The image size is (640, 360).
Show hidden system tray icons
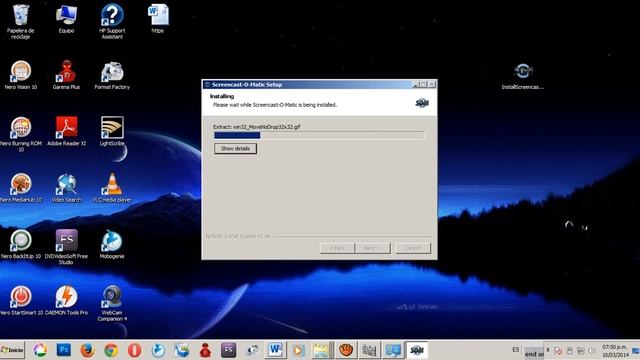(x=548, y=350)
